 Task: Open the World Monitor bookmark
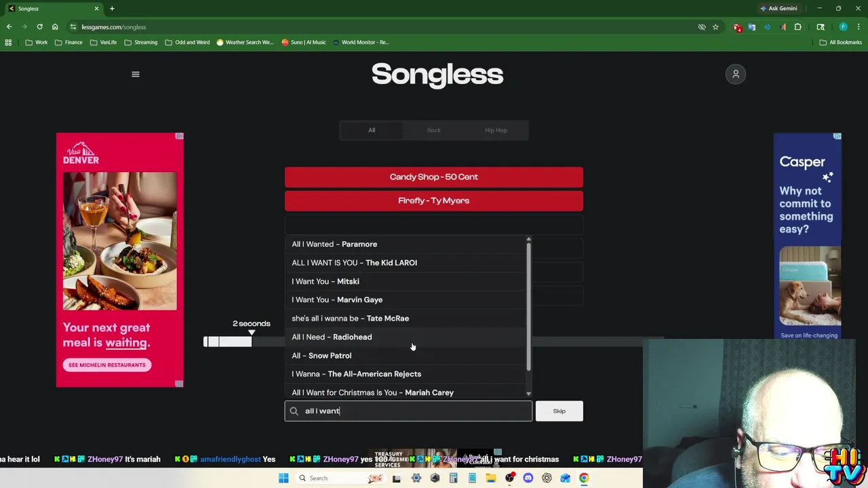click(361, 42)
